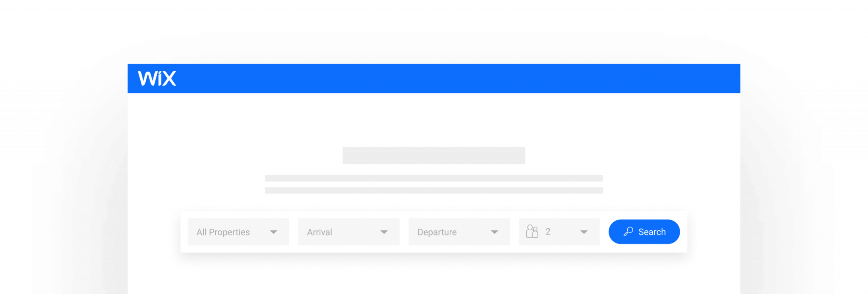Screen dimensions: 868x294
Task: Click the first gray text line placeholder
Action: [434, 178]
